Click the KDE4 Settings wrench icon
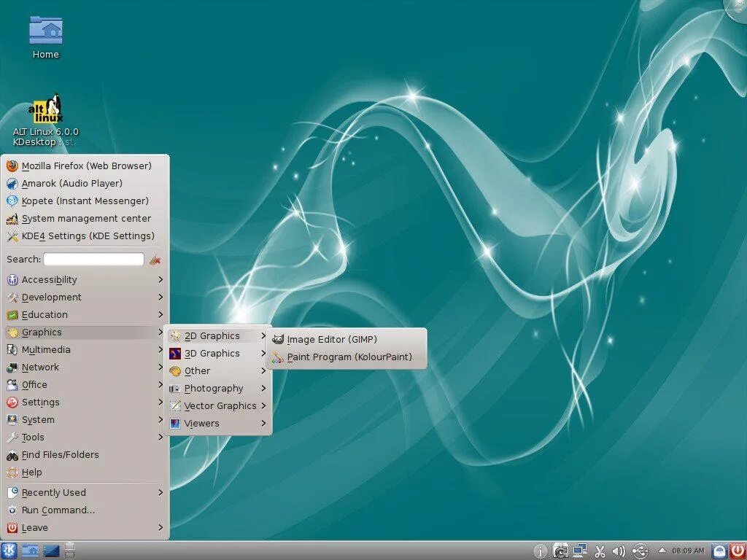The width and height of the screenshot is (747, 560). [x=12, y=236]
